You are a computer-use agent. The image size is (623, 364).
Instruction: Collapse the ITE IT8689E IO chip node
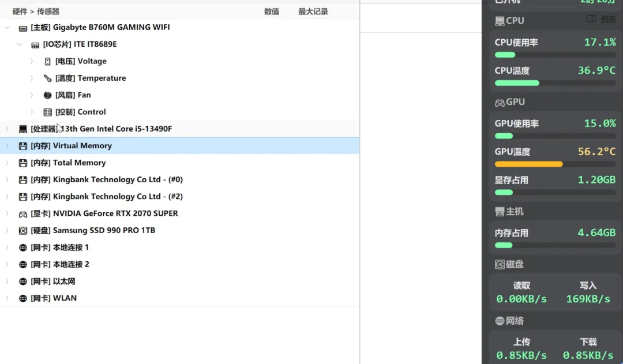point(20,44)
